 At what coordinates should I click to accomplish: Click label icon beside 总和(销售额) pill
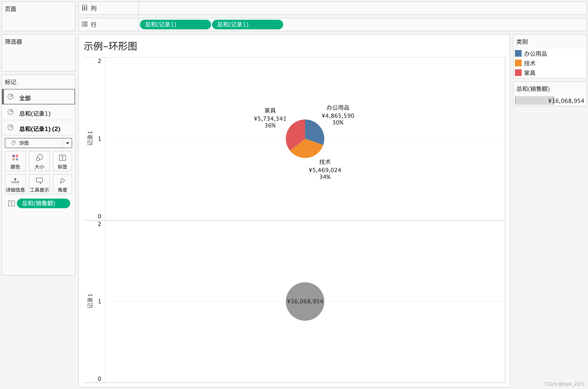(x=11, y=203)
